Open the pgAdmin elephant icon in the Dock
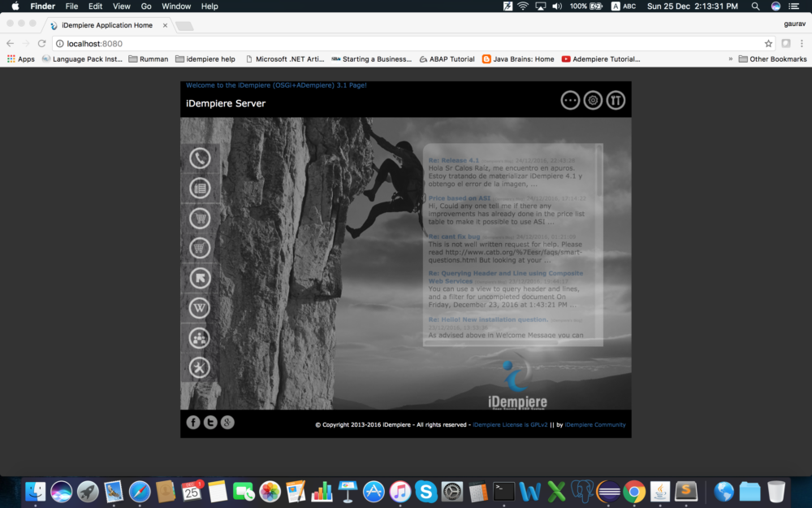 [x=581, y=492]
